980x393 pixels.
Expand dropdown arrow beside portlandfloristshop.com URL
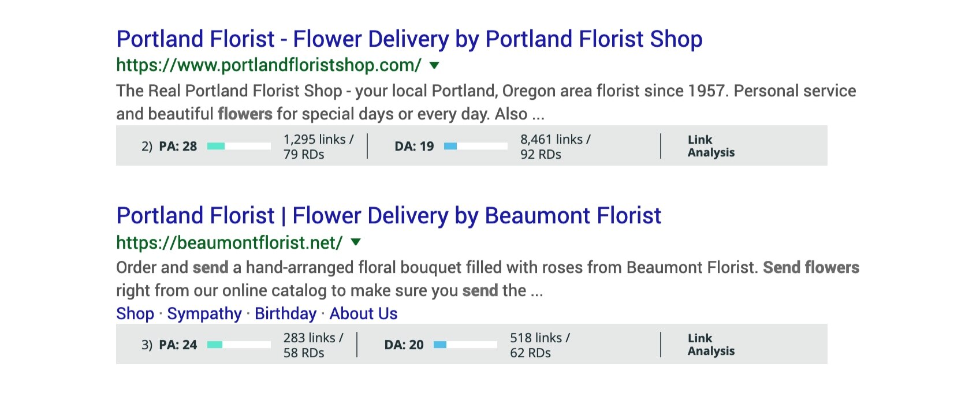coord(435,65)
